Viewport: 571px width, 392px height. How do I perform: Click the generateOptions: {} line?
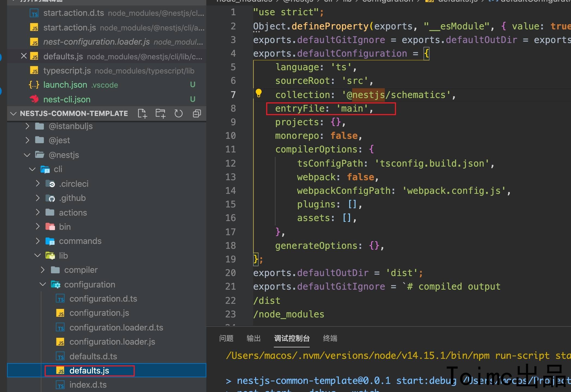click(x=330, y=246)
